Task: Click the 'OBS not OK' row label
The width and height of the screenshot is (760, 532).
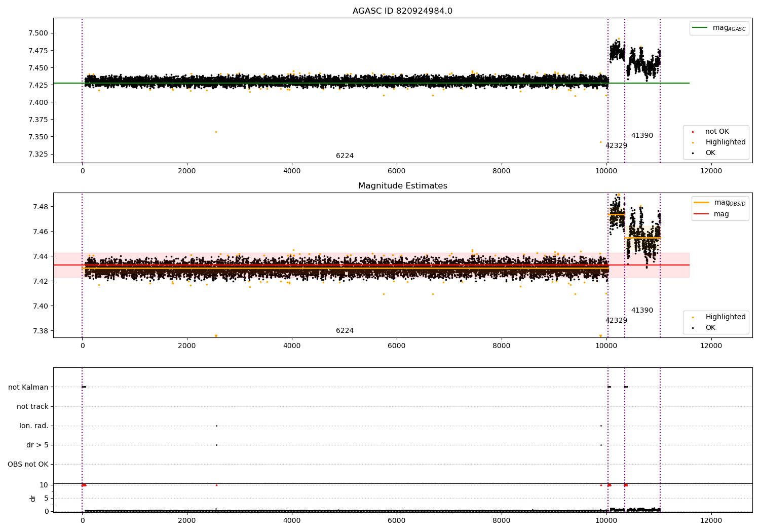Action: 28,465
